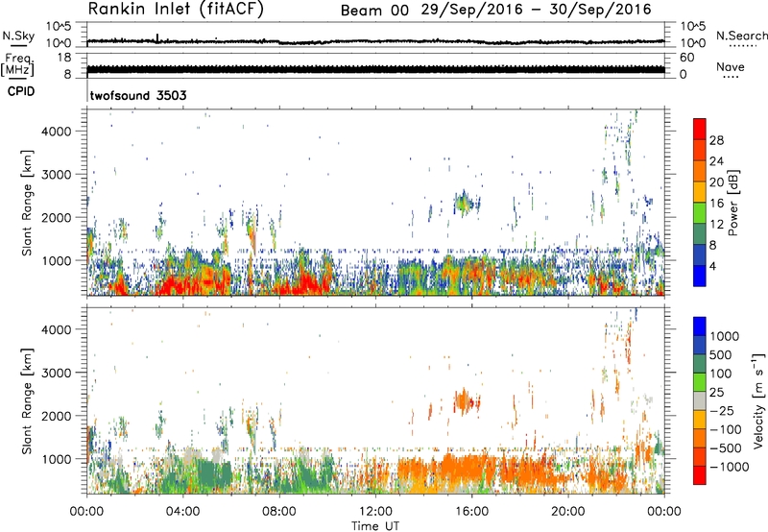
Task: Click the red bottom of the velocity colorbar
Action: click(700, 475)
